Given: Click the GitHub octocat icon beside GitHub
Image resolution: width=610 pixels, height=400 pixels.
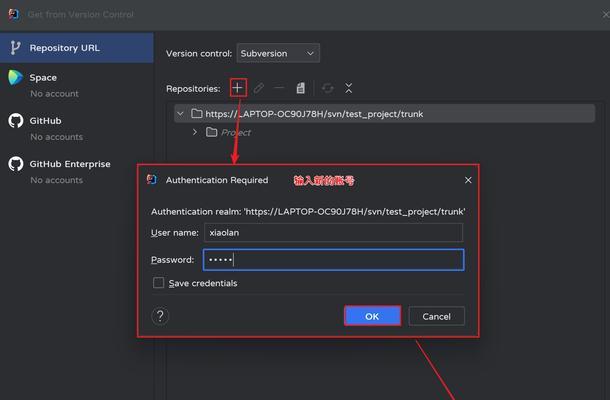Looking at the screenshot, I should [16, 121].
